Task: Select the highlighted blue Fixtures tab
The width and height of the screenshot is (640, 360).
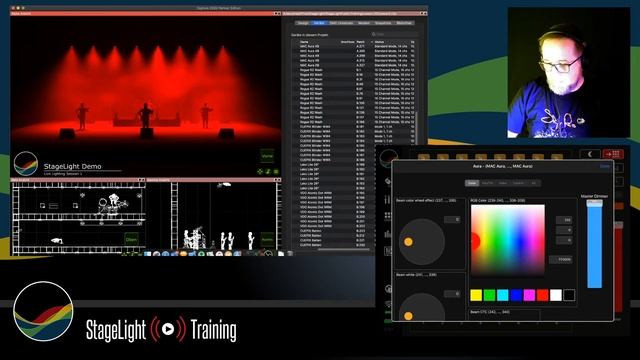Action: pos(319,23)
